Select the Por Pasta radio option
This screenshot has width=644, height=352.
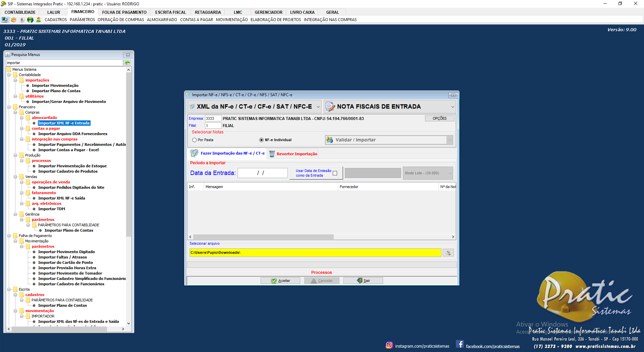pyautogui.click(x=195, y=140)
